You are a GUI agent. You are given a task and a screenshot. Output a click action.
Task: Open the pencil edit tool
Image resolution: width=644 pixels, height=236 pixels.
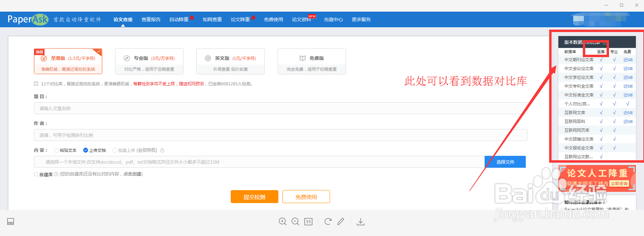click(x=341, y=221)
